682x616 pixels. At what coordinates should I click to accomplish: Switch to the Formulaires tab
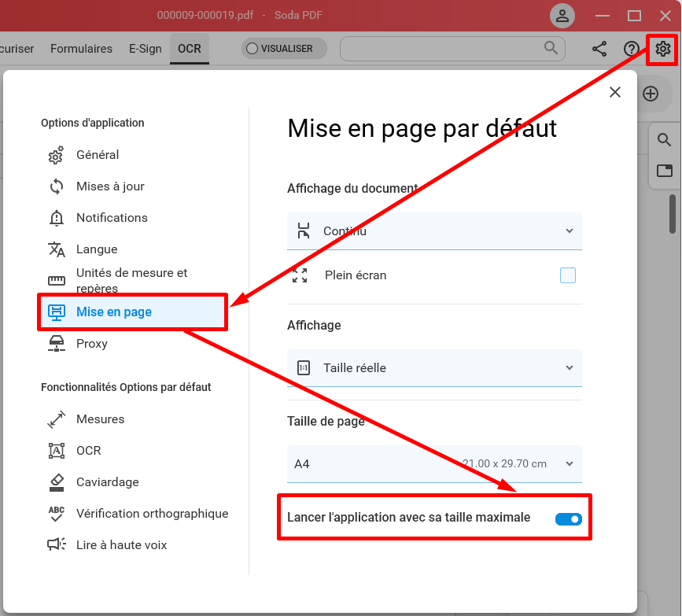(81, 49)
